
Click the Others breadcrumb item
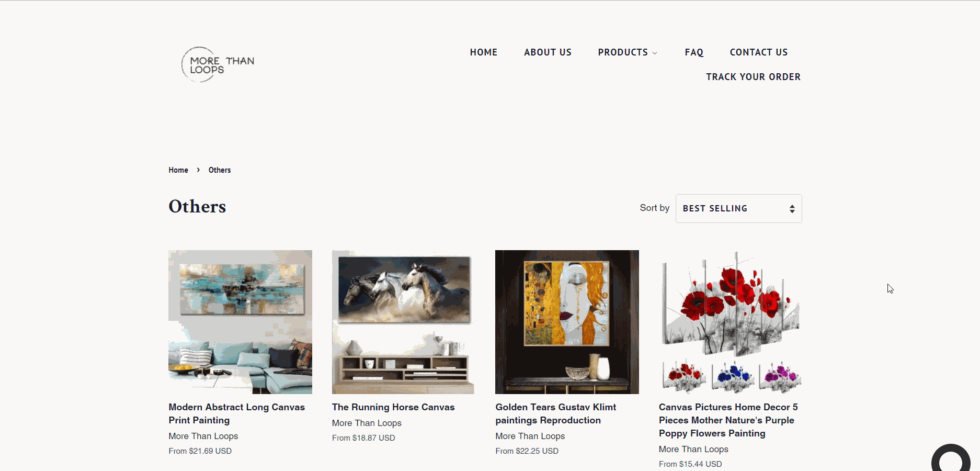point(220,170)
